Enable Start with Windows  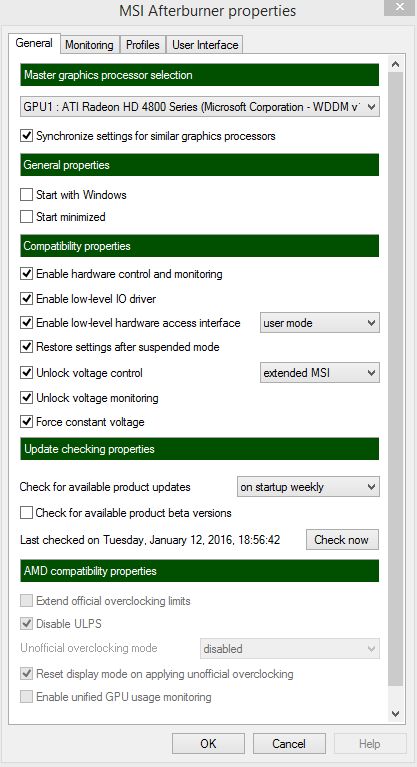pos(26,195)
